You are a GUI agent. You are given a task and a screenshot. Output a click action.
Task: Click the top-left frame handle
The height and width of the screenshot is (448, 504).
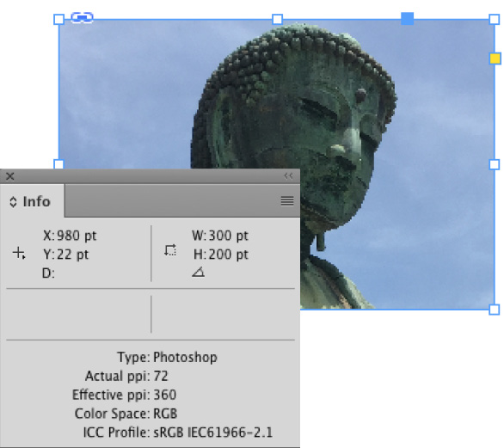(58, 19)
